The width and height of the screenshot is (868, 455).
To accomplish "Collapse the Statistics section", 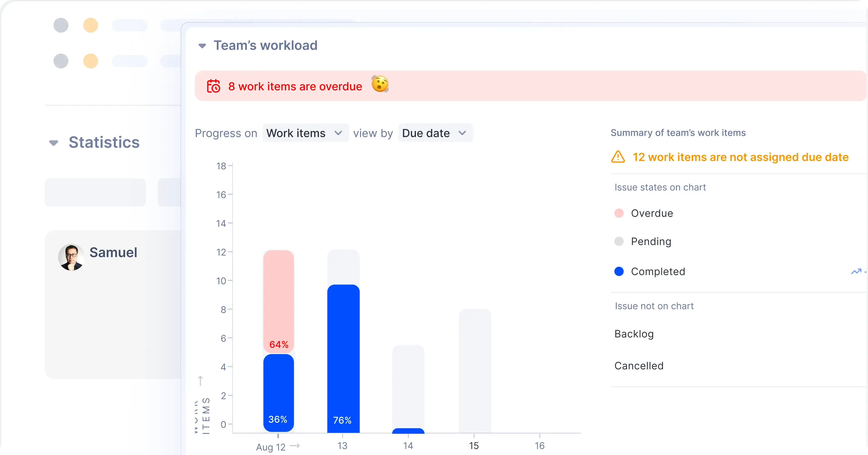I will 54,143.
